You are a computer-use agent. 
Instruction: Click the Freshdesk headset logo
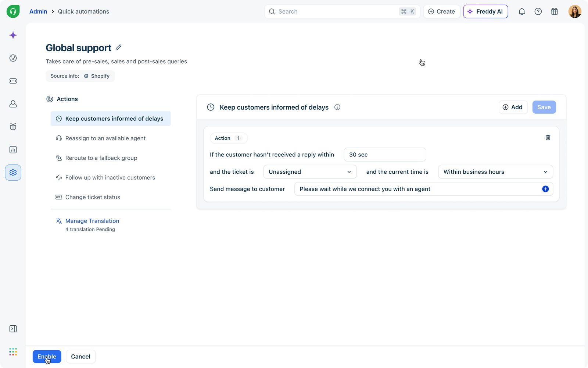click(13, 11)
